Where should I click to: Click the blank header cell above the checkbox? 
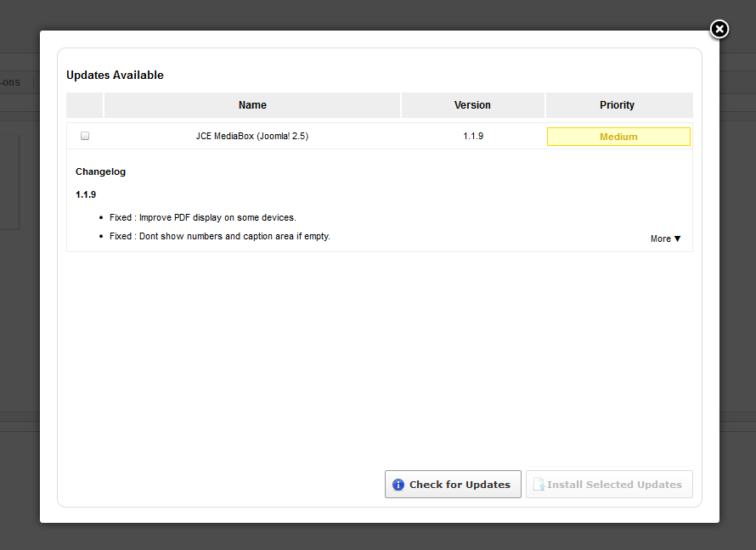[85, 105]
